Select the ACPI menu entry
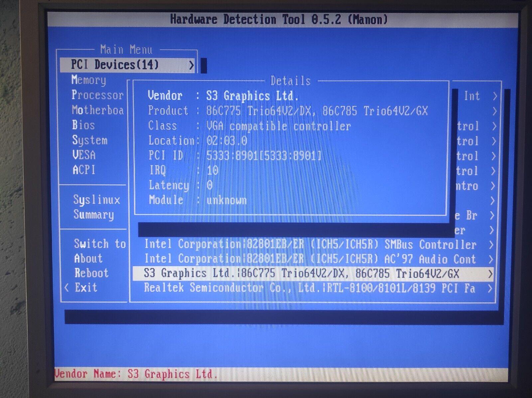This screenshot has width=532, height=398. click(x=84, y=170)
